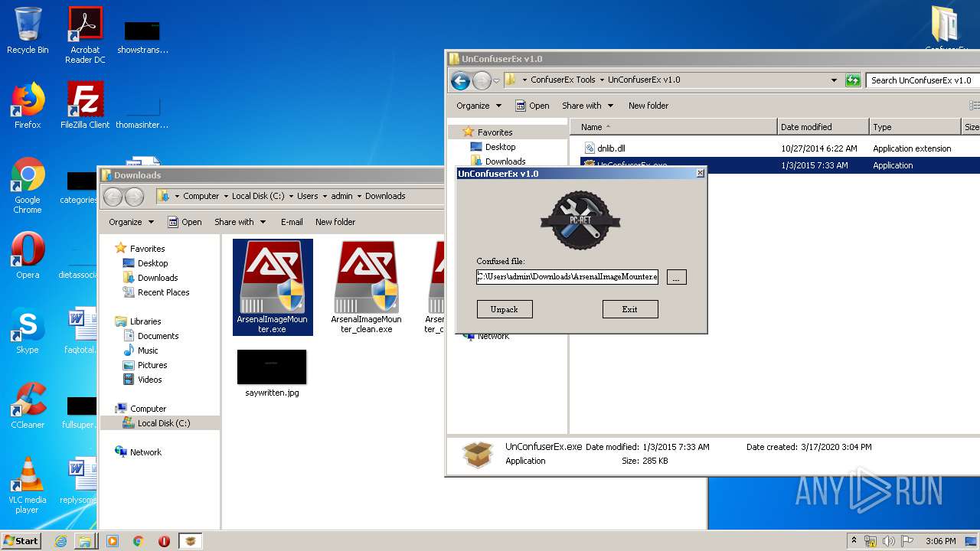Click Users breadcrumb in address bar
This screenshot has height=551, width=980.
(307, 196)
